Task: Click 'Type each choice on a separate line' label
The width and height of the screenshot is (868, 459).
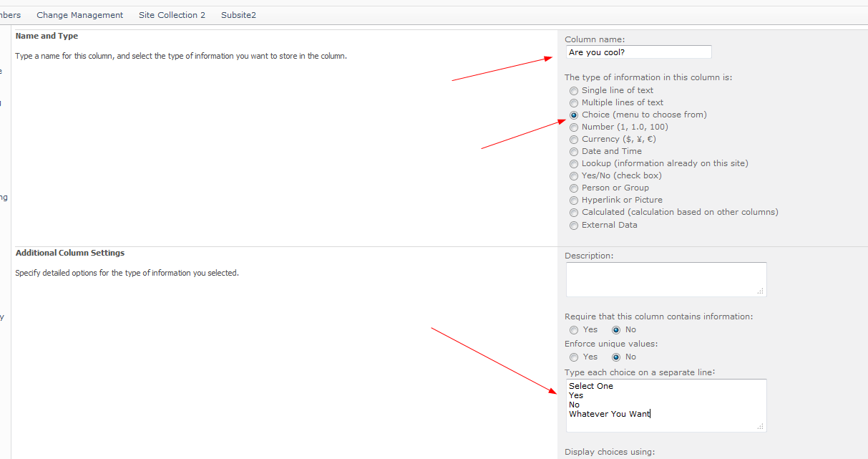Action: (x=640, y=372)
